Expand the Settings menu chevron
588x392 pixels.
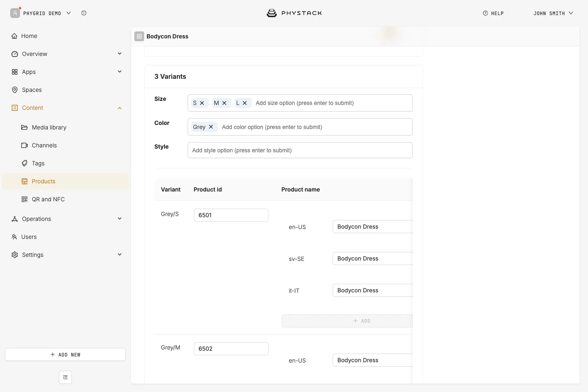coord(120,254)
